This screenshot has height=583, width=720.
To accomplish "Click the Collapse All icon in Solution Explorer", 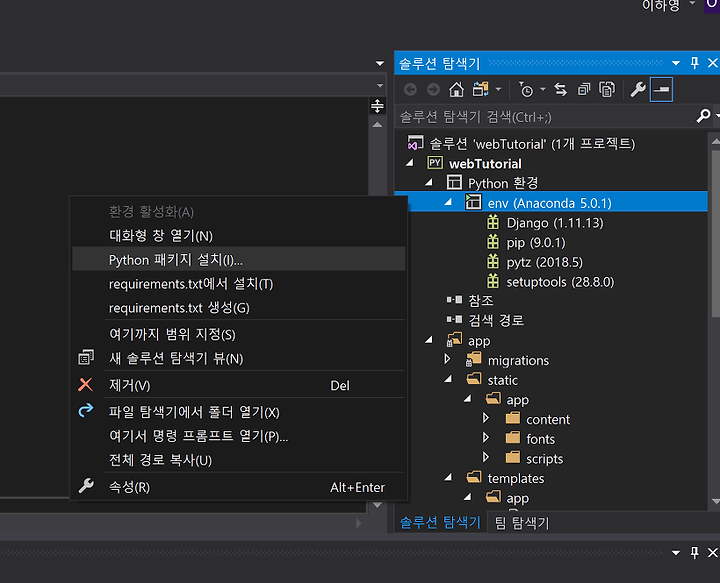I will coord(584,90).
